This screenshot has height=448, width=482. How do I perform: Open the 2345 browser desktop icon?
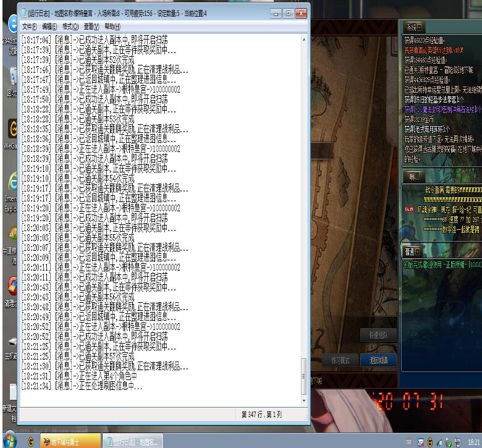10,35
